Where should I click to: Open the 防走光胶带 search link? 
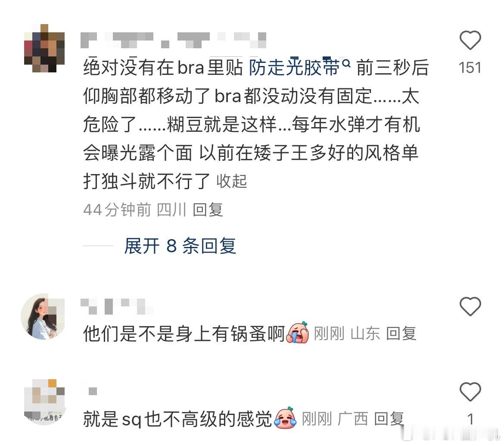[294, 68]
